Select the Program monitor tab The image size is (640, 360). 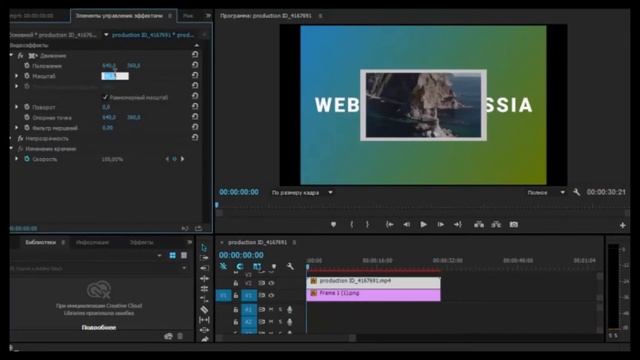(x=266, y=16)
